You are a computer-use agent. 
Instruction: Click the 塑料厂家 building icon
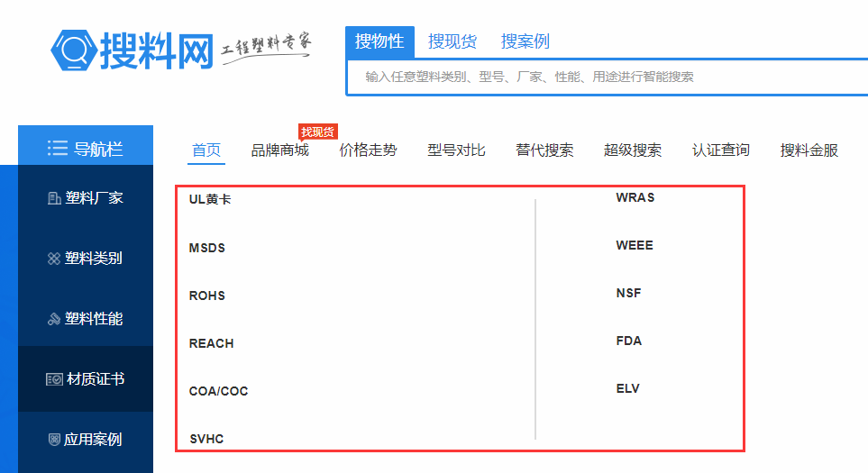click(x=53, y=198)
